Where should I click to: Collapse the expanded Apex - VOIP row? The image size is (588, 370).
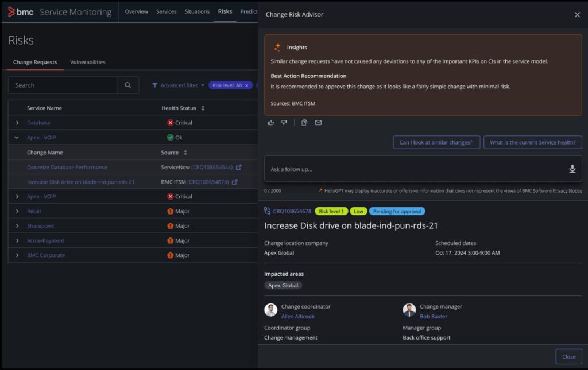tap(17, 138)
